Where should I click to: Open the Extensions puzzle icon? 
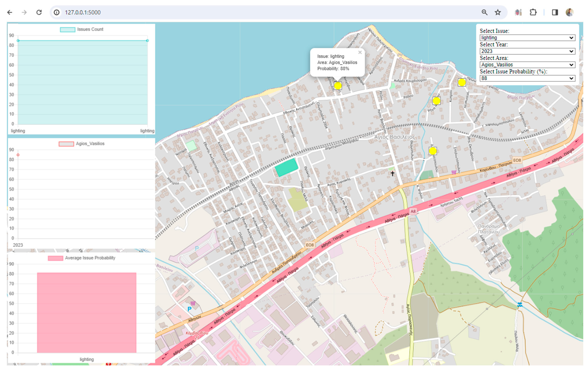tap(533, 12)
